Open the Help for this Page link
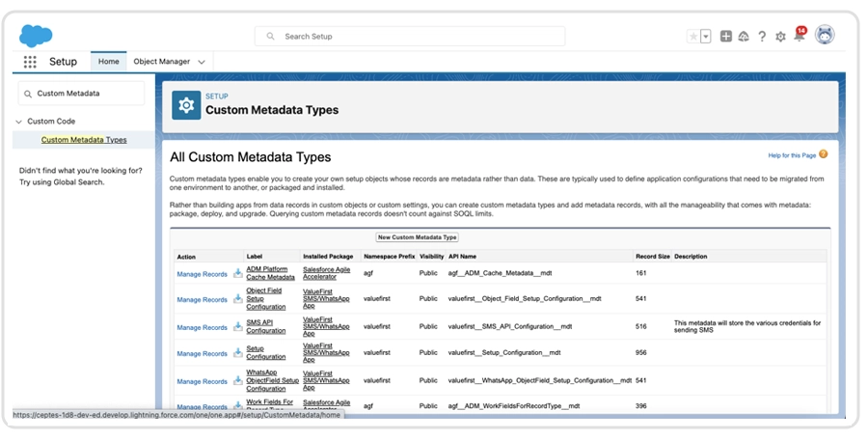The height and width of the screenshot is (440, 868). (x=791, y=155)
